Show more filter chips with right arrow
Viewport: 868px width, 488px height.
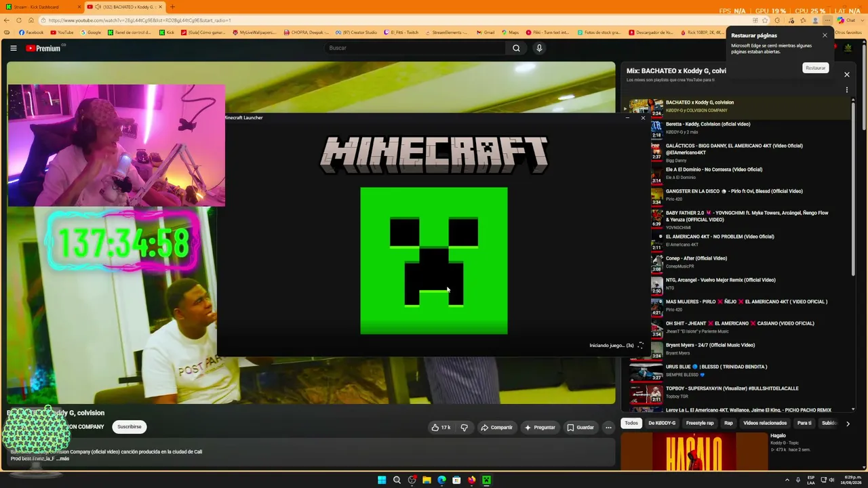847,424
